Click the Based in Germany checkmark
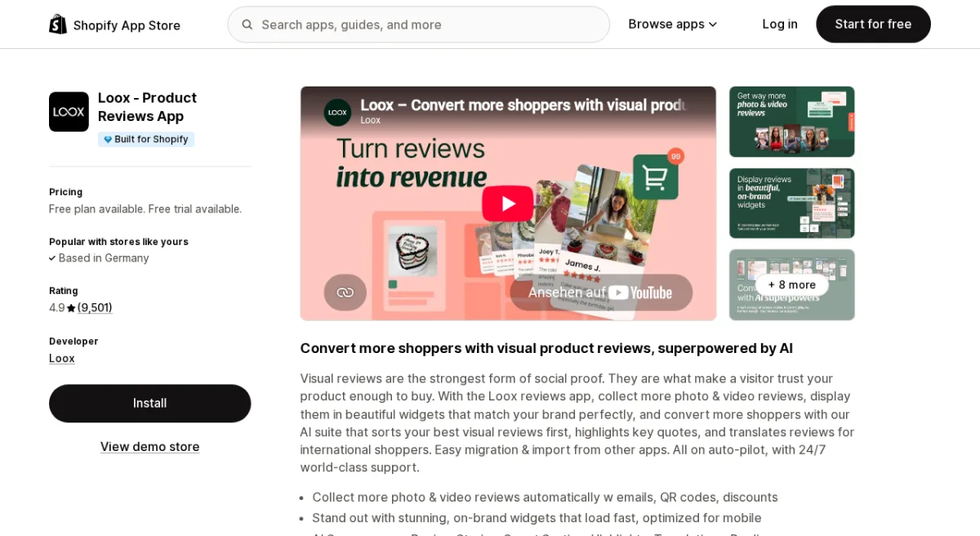The height and width of the screenshot is (536, 980). pos(52,258)
